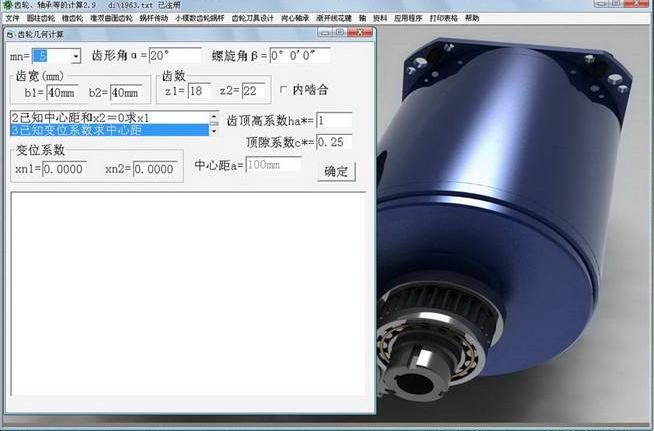Click the 顶隙系数 c* input field
Screen dimensions: 654x431
[x=334, y=142]
